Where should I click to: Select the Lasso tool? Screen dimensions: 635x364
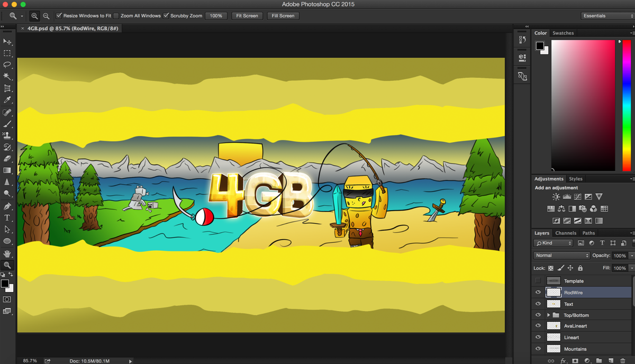pyautogui.click(x=7, y=65)
